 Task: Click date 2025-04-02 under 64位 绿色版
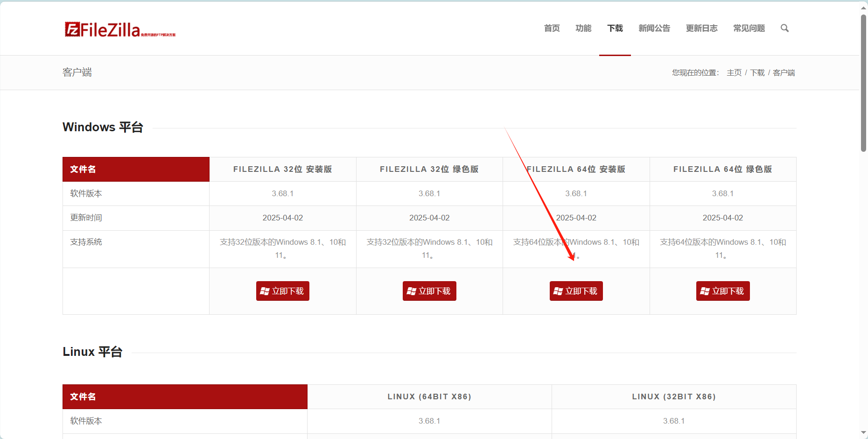pyautogui.click(x=723, y=218)
